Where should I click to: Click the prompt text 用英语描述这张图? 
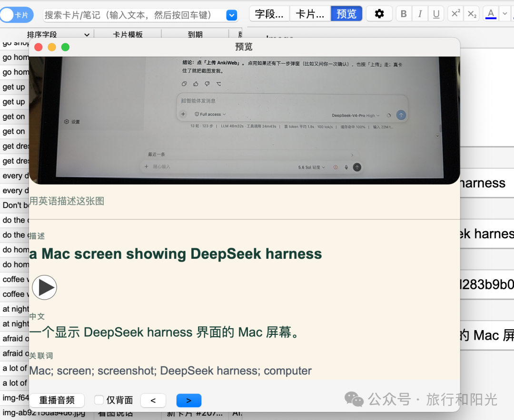[67, 201]
